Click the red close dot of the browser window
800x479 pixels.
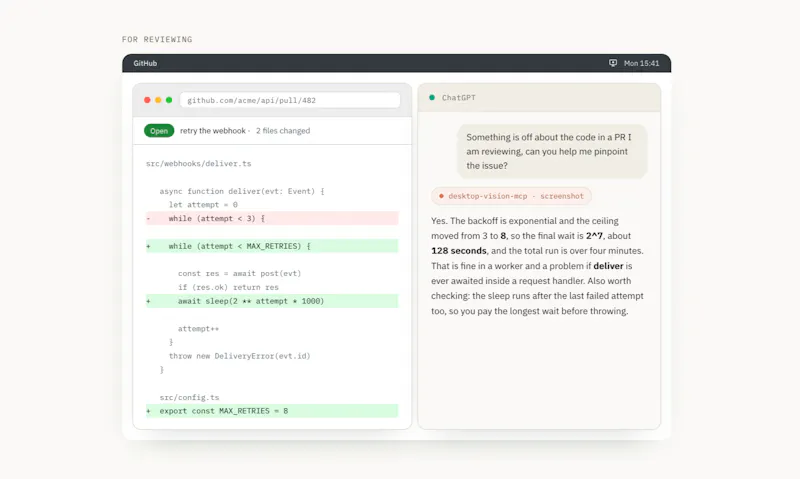pos(147,100)
